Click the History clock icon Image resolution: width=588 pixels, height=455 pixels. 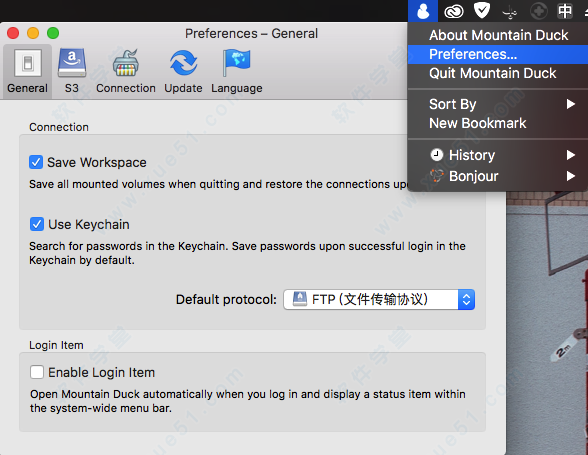point(436,155)
